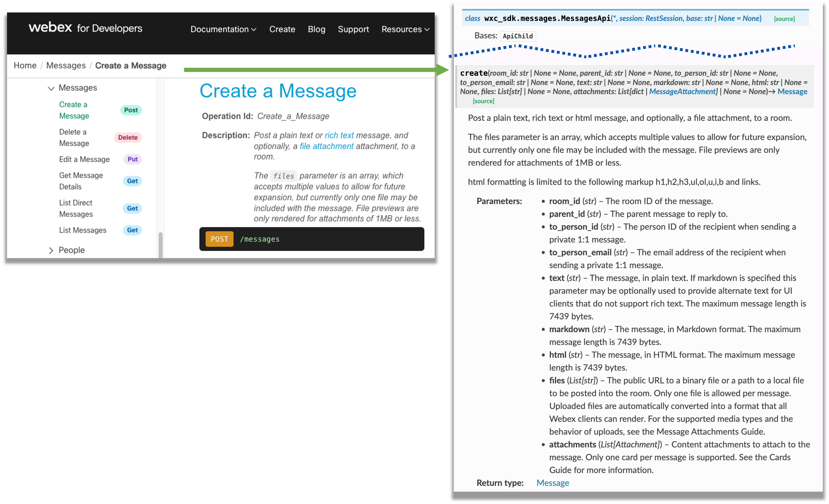Click the Put badge beside Edit a Message
The image size is (829, 504).
(133, 159)
